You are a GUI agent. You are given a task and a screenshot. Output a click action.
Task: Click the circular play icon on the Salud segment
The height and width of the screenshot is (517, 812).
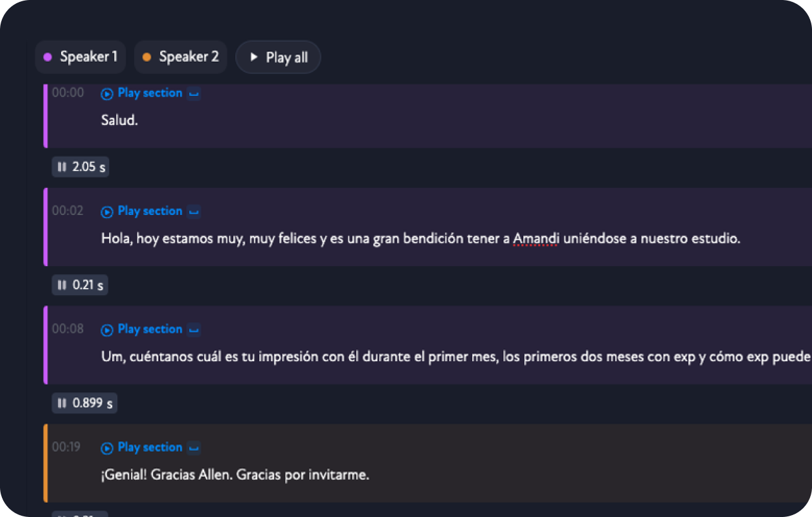click(107, 93)
